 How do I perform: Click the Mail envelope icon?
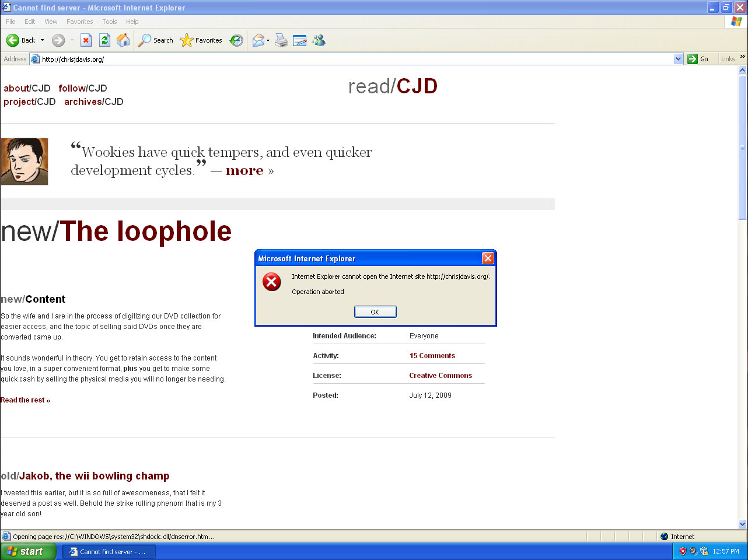tap(258, 40)
